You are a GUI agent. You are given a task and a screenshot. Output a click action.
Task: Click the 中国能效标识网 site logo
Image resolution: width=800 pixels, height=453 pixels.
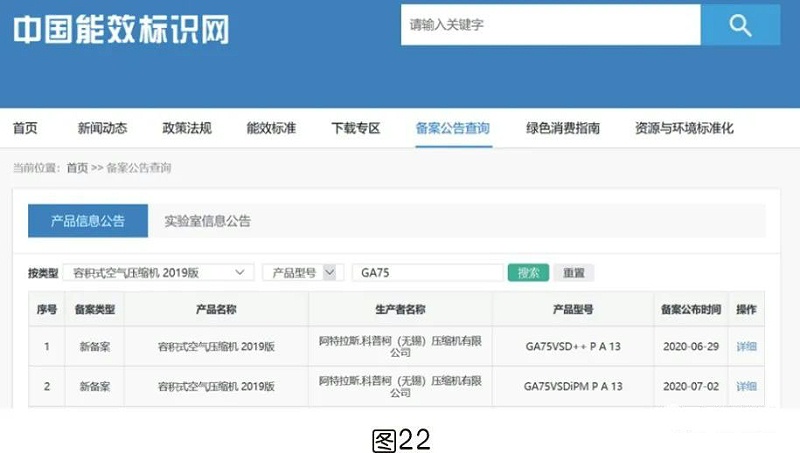(121, 30)
